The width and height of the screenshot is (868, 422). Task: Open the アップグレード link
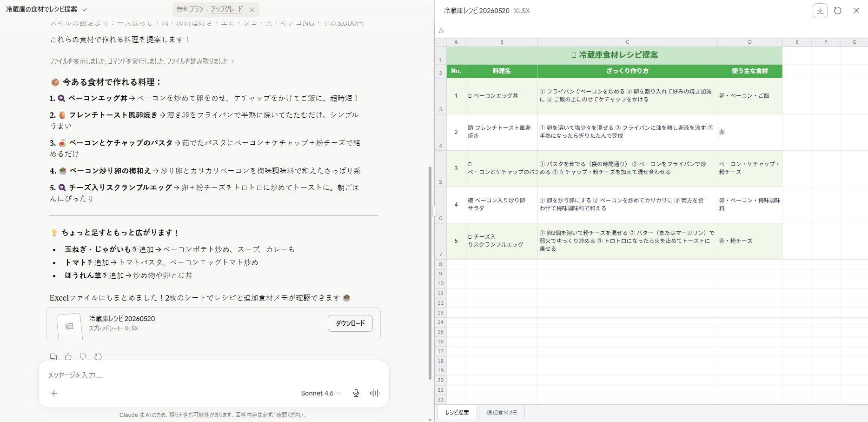(x=226, y=9)
